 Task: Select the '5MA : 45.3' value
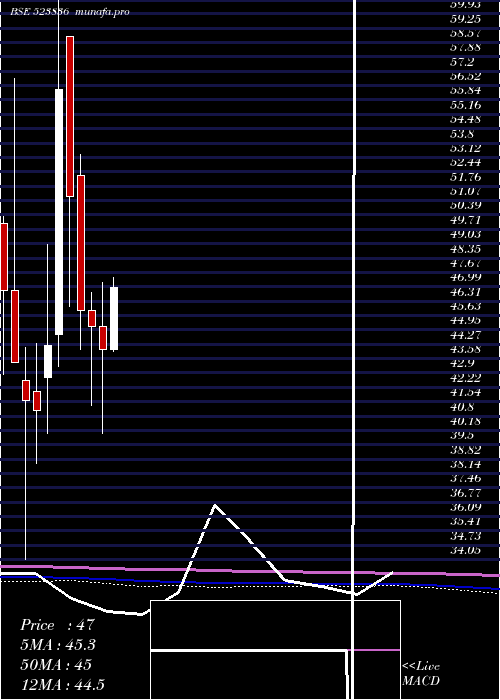(58, 645)
